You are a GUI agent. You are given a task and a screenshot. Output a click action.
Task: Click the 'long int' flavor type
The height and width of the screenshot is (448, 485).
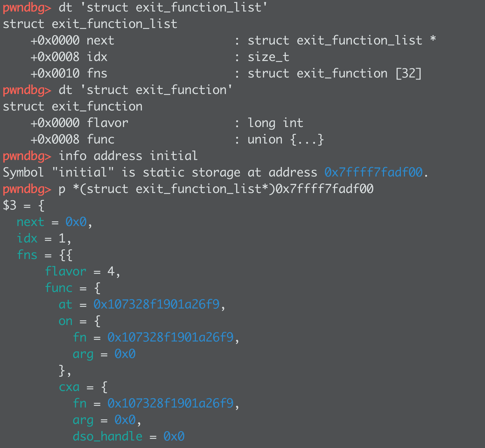pyautogui.click(x=275, y=123)
